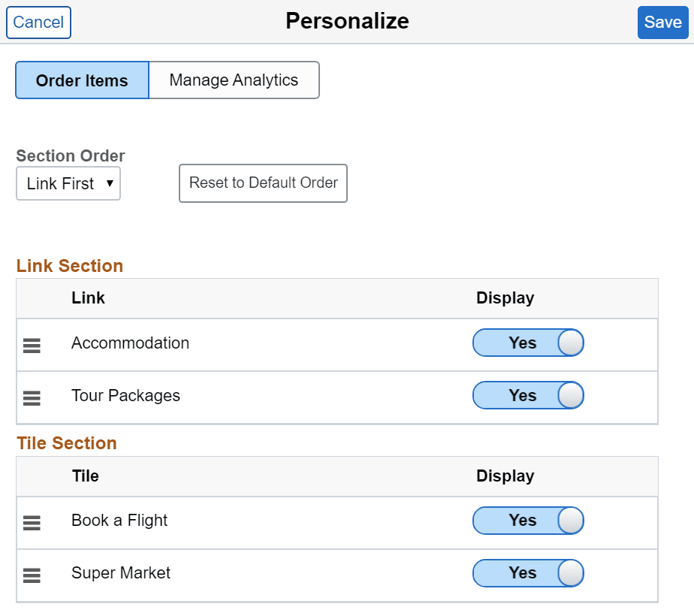Switch the Tour Packages display toggle

pyautogui.click(x=528, y=395)
